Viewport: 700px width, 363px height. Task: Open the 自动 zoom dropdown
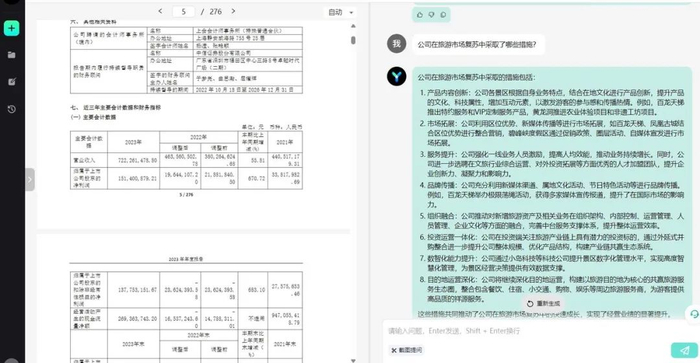pyautogui.click(x=341, y=12)
